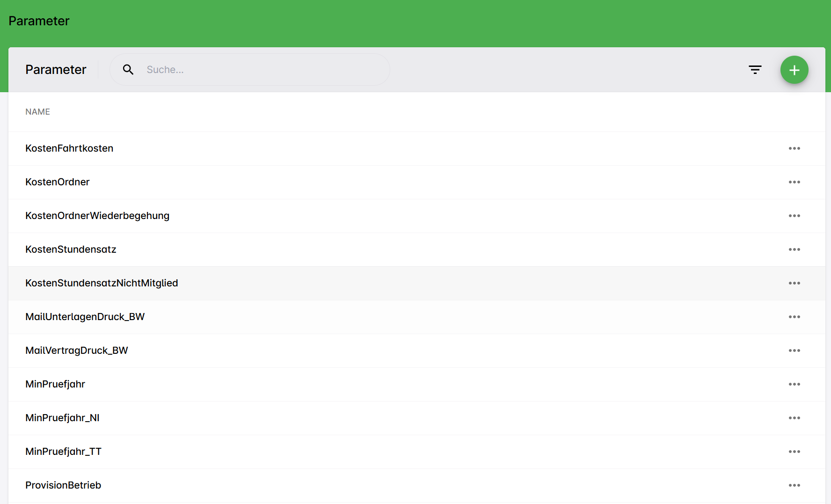Image resolution: width=831 pixels, height=504 pixels.
Task: Open the MailVertragDruck_BW row actions menu
Action: pos(794,351)
